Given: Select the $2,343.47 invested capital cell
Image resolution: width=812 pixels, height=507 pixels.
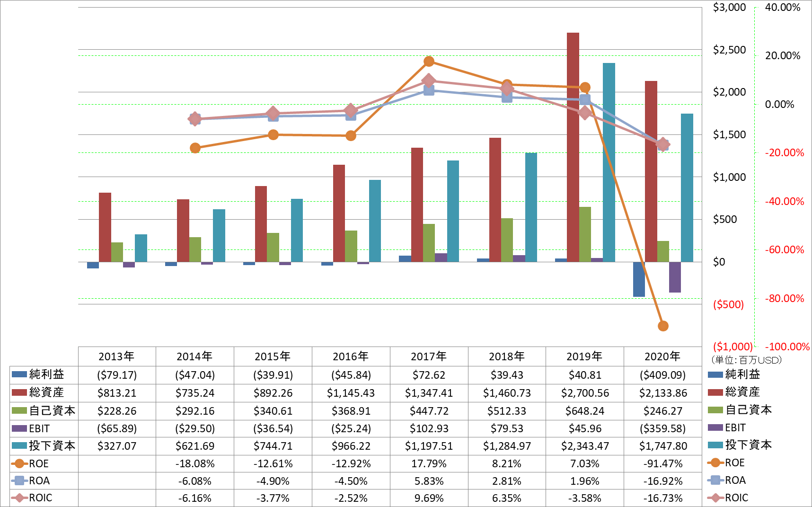Looking at the screenshot, I should 585,446.
